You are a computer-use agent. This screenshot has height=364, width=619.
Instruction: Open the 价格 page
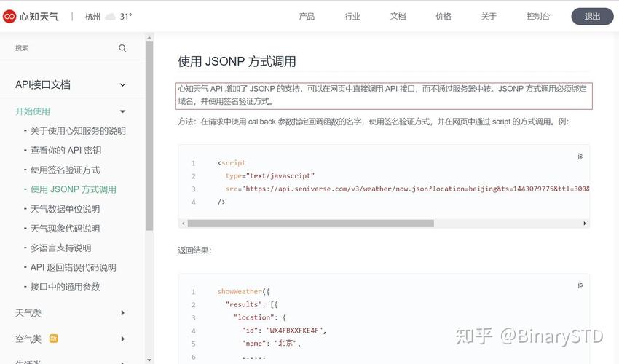443,16
